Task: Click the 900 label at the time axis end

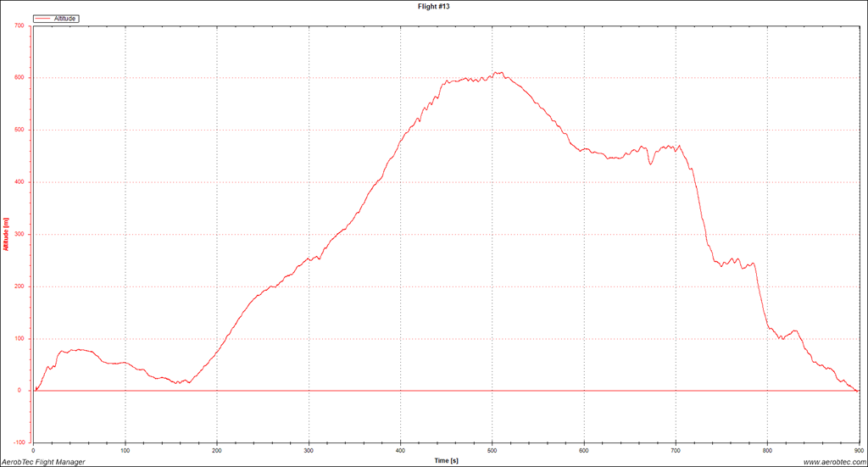Action: (857, 450)
